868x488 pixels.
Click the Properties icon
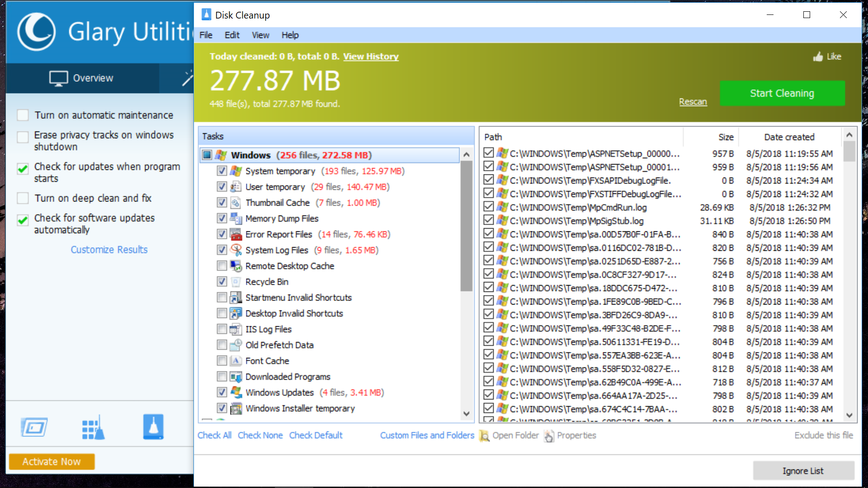[549, 436]
